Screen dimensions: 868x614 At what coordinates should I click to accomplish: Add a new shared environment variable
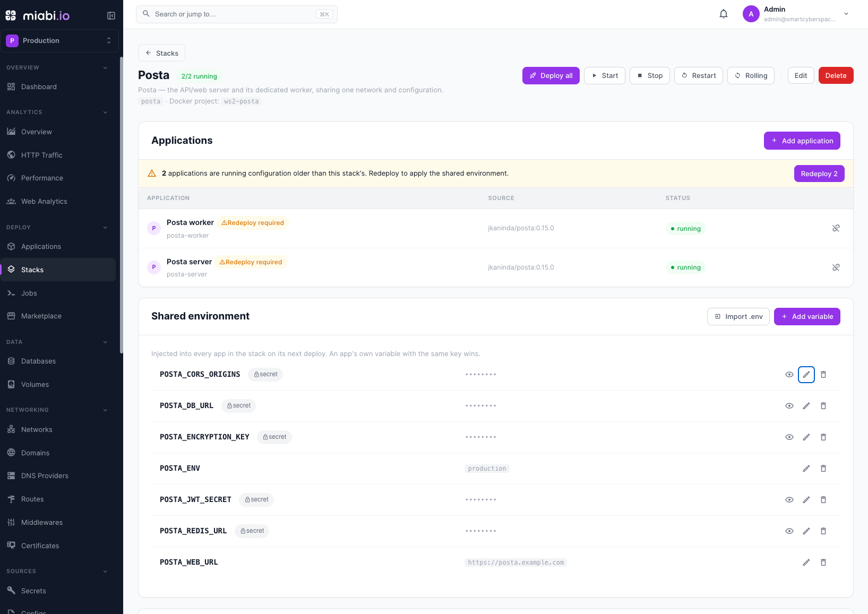pos(807,317)
